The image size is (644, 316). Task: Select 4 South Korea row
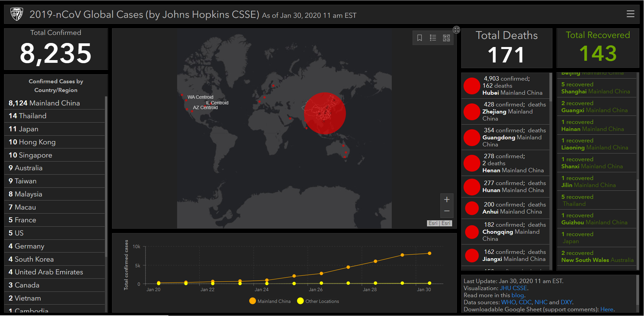click(x=55, y=259)
